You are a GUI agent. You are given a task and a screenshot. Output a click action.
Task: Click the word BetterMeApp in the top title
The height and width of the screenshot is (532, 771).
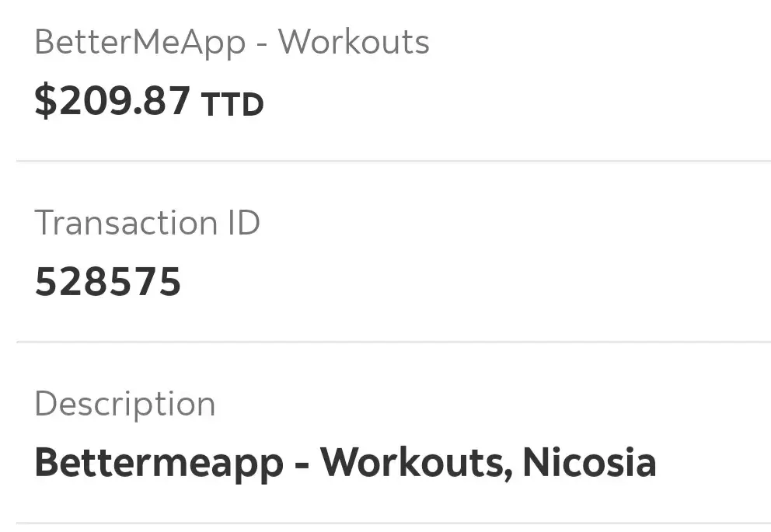tap(140, 42)
